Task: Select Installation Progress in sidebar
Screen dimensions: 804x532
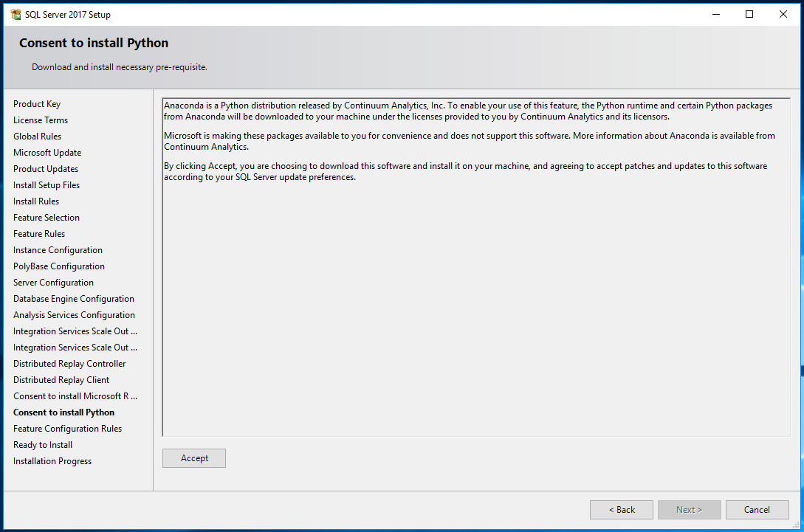Action: point(52,461)
